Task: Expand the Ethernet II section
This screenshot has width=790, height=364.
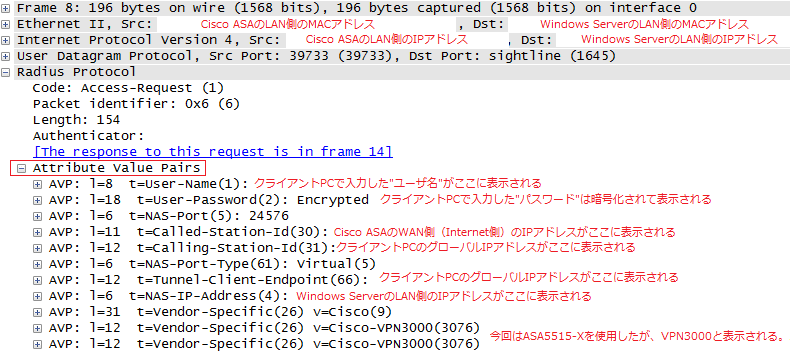Action: [5, 24]
